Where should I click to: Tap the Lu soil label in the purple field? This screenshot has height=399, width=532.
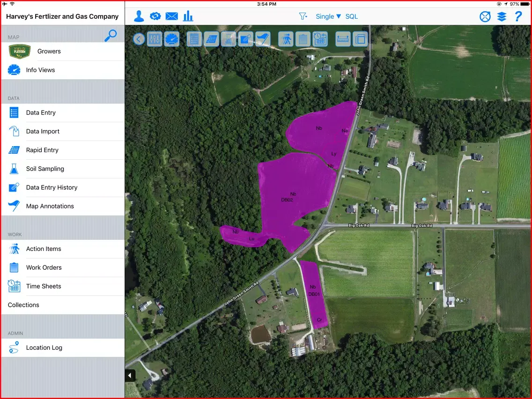point(252,239)
